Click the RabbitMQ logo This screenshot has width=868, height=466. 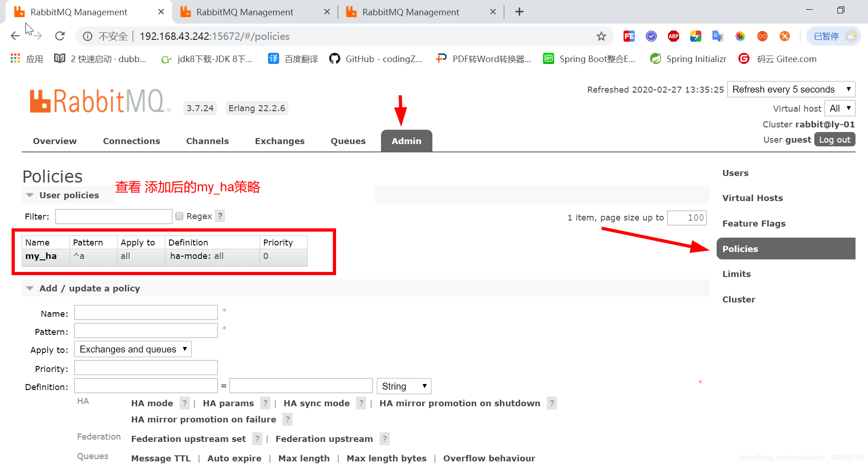click(100, 101)
